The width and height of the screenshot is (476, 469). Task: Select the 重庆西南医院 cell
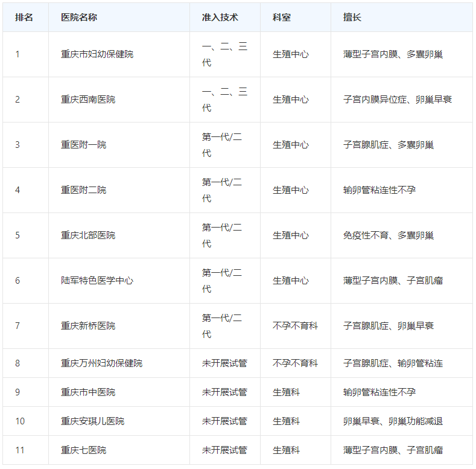[x=88, y=100]
